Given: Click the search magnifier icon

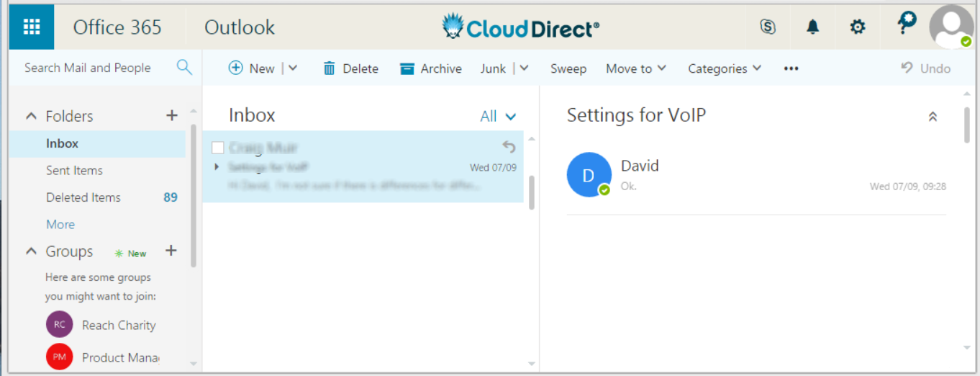Looking at the screenshot, I should click(184, 67).
